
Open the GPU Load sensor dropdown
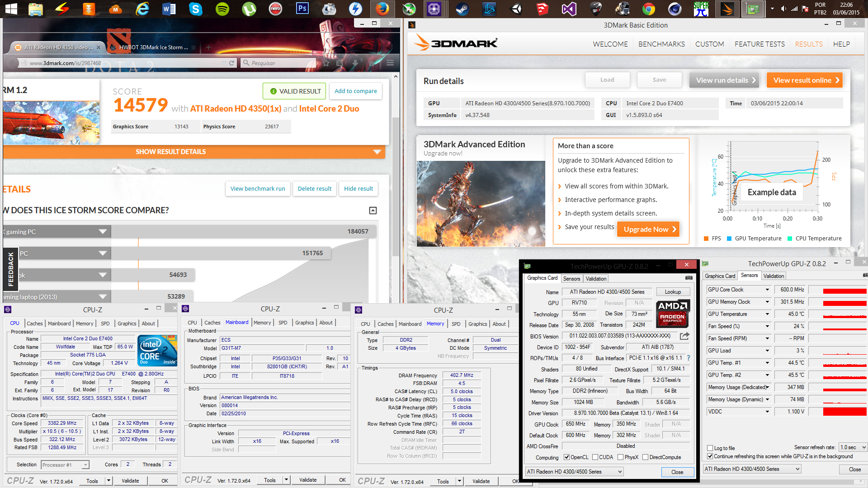(767, 351)
